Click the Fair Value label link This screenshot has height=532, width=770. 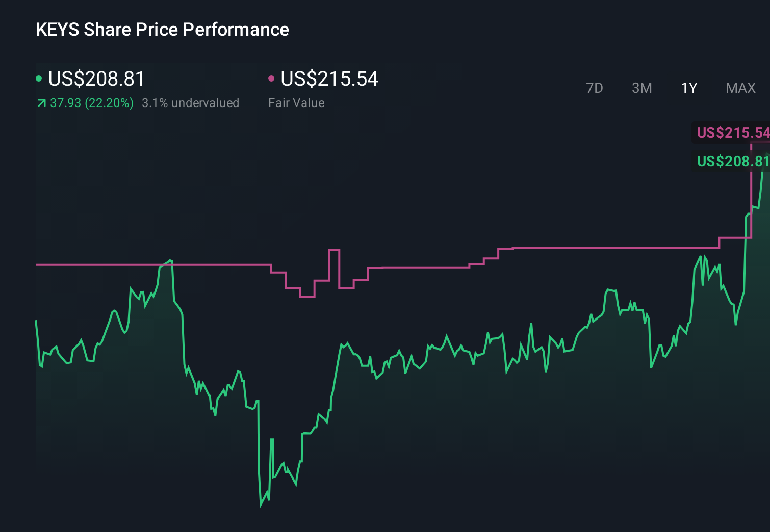pos(296,103)
